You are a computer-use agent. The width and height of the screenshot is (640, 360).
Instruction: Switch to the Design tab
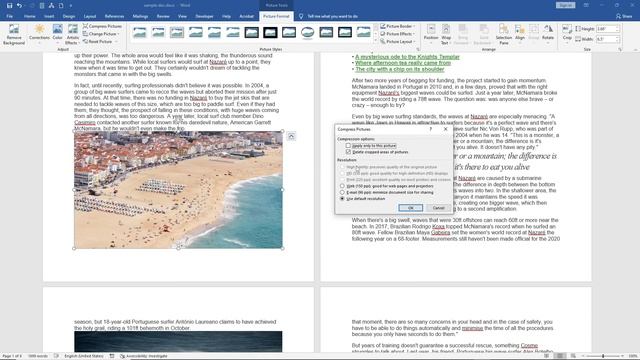(x=69, y=16)
